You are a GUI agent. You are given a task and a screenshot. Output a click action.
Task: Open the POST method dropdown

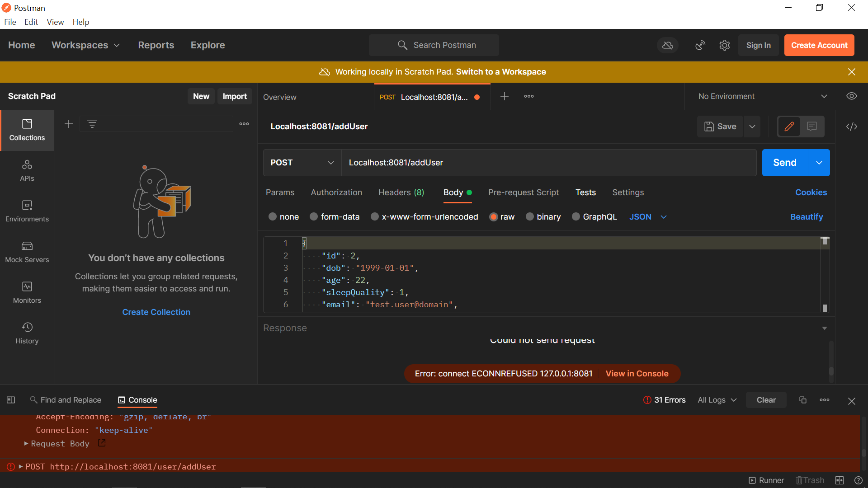click(x=302, y=163)
